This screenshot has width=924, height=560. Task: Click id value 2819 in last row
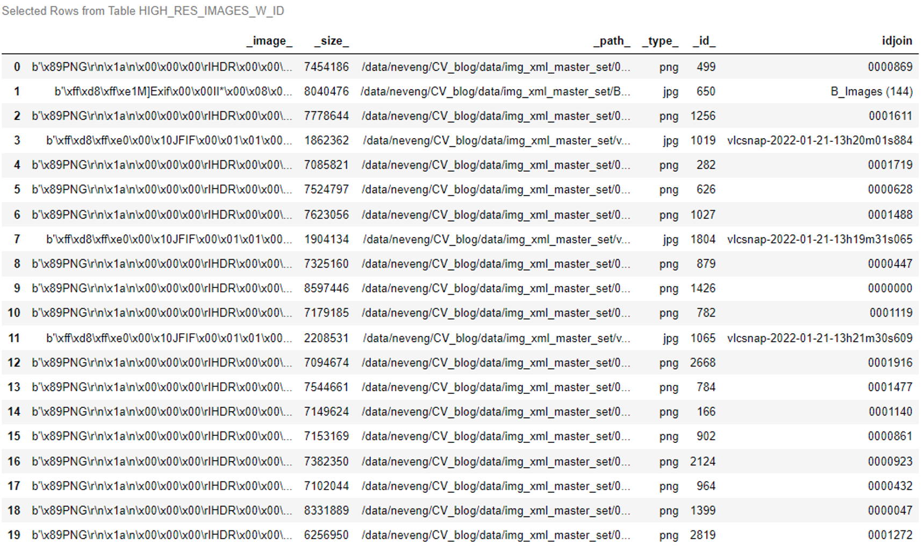[x=703, y=535]
